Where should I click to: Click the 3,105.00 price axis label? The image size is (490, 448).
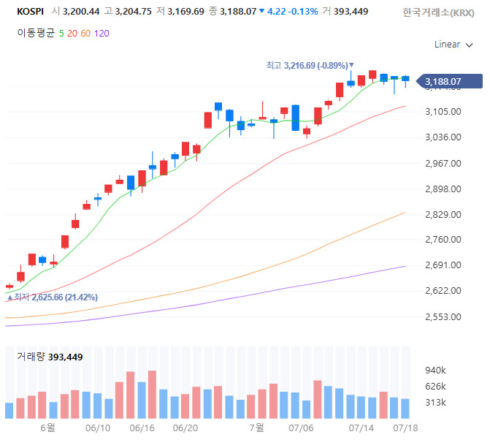click(x=443, y=112)
